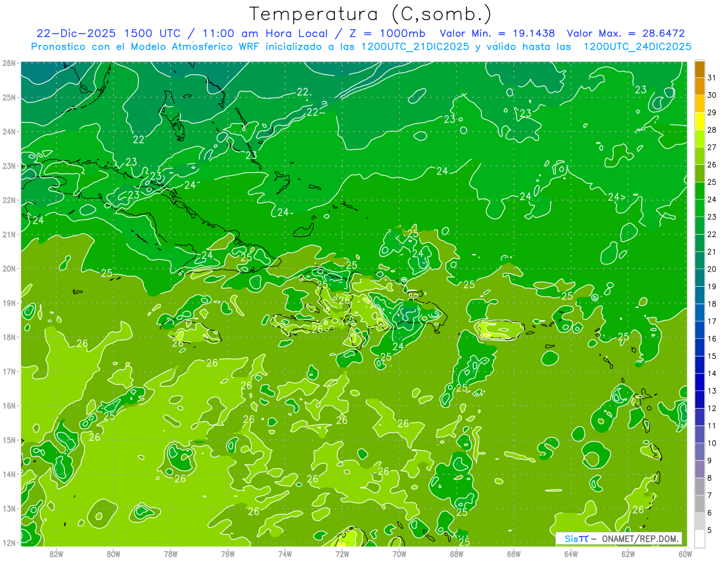Image resolution: width=728 pixels, height=562 pixels.
Task: Click the '26N' latitude axis label
Action: click(9, 63)
